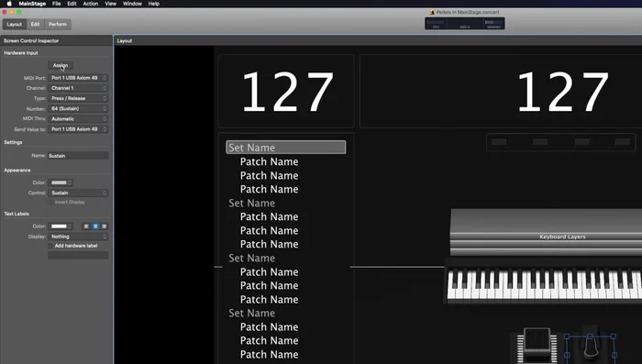642x364 pixels.
Task: Select the 127 text display above patch list
Action: [286, 92]
